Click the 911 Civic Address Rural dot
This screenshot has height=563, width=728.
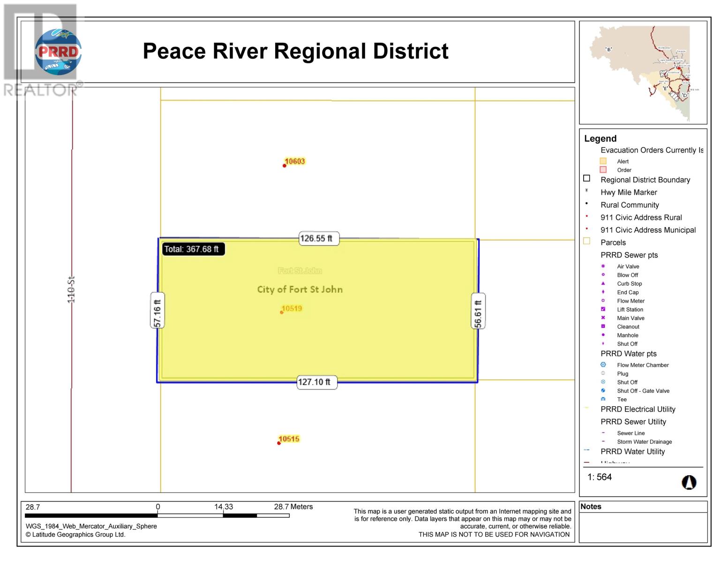coord(586,216)
